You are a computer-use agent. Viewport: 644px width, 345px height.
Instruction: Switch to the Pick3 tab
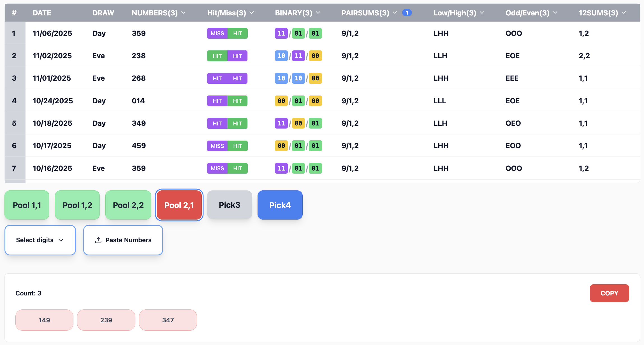(230, 205)
